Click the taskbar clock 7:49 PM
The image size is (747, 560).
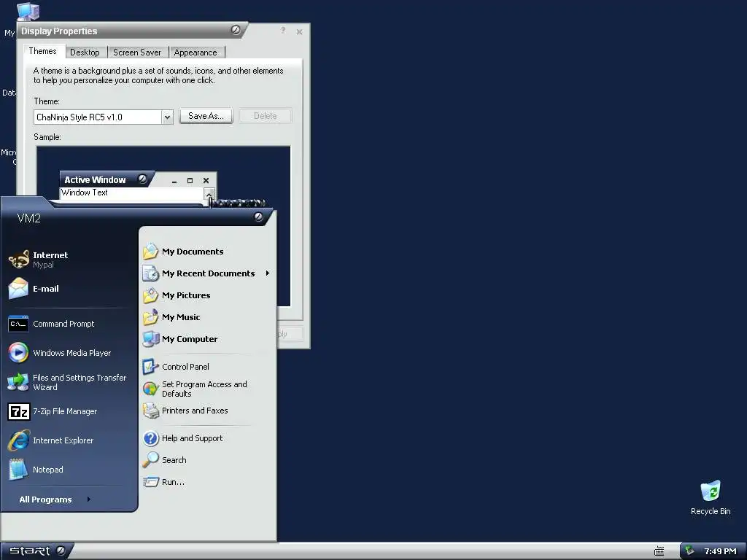(x=720, y=551)
